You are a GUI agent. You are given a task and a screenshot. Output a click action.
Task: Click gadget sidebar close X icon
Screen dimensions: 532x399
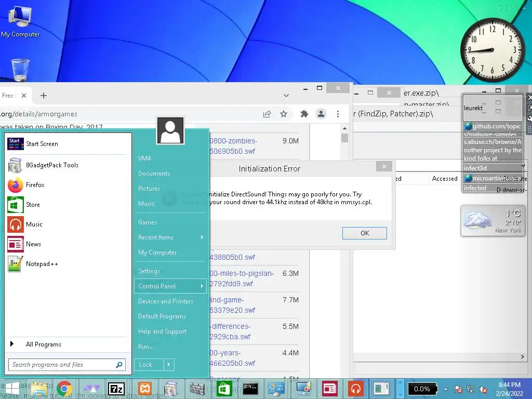click(x=529, y=97)
